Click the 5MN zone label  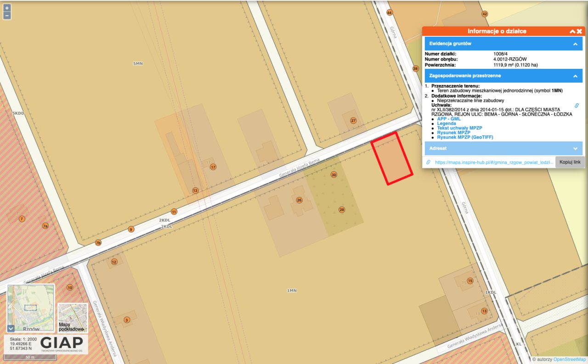tap(138, 63)
